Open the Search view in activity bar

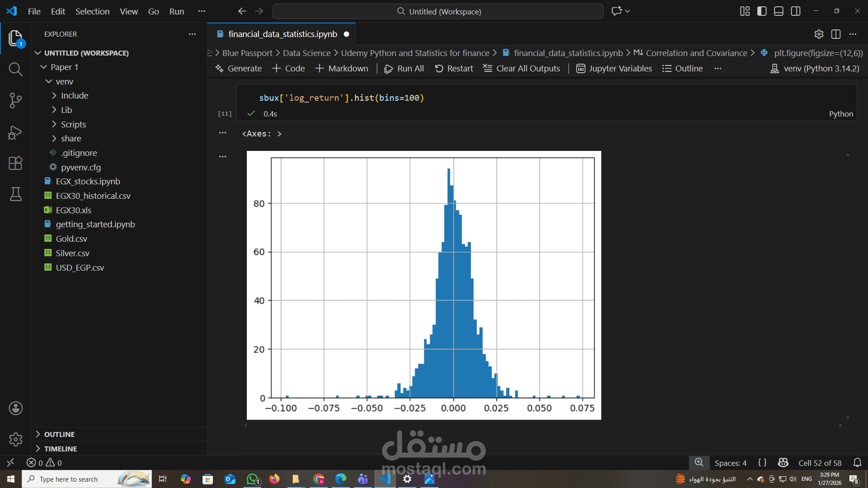click(15, 69)
